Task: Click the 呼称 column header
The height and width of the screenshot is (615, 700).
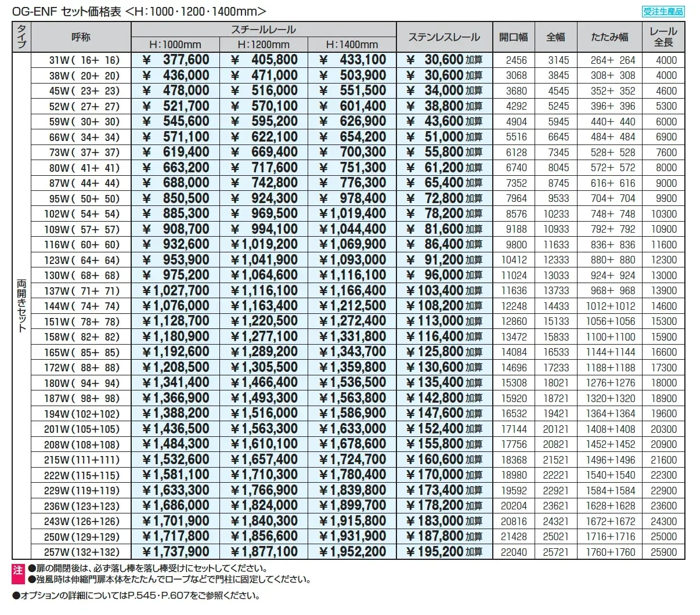Action: click(x=81, y=37)
